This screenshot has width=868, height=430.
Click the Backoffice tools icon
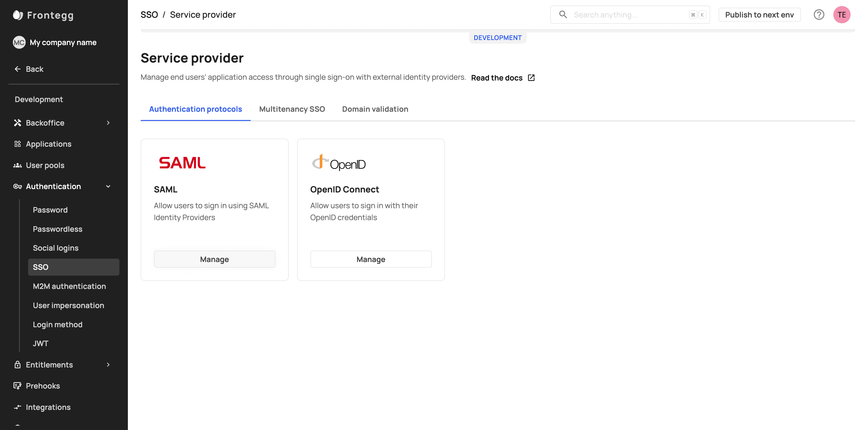[x=17, y=123]
